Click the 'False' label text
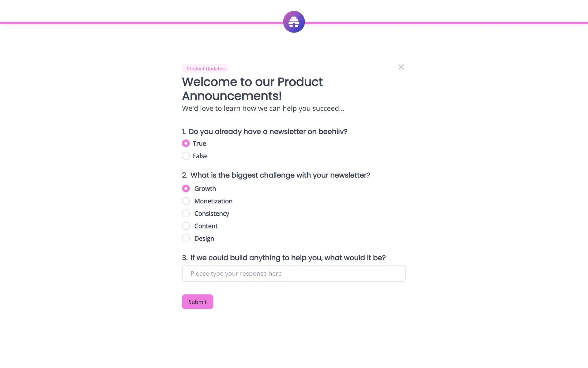 point(200,156)
